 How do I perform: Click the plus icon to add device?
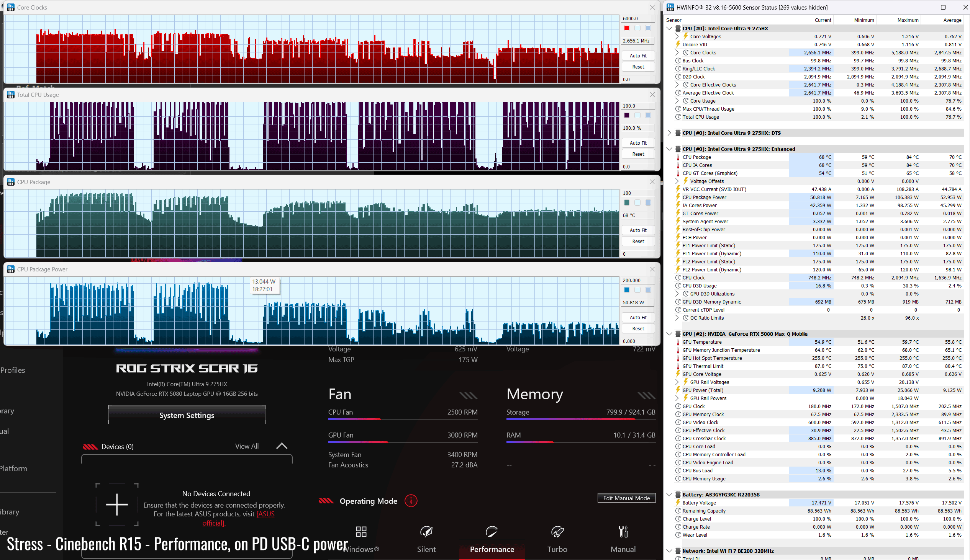pyautogui.click(x=116, y=504)
